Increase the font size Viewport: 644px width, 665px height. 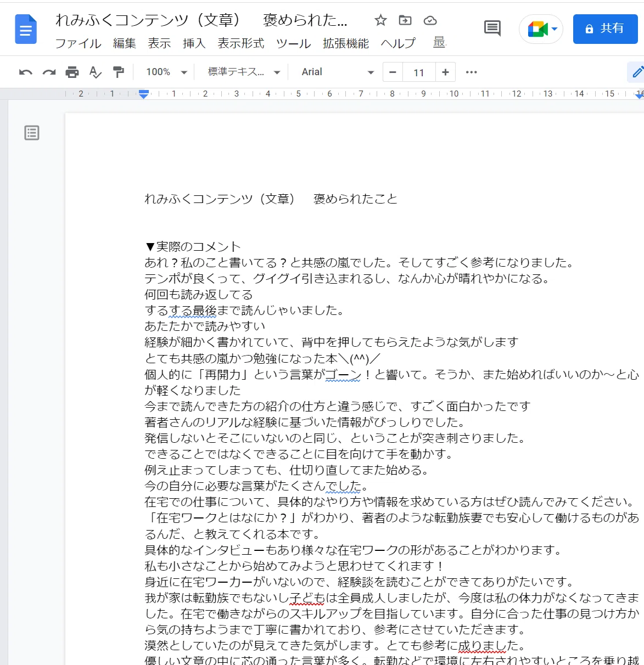(445, 72)
